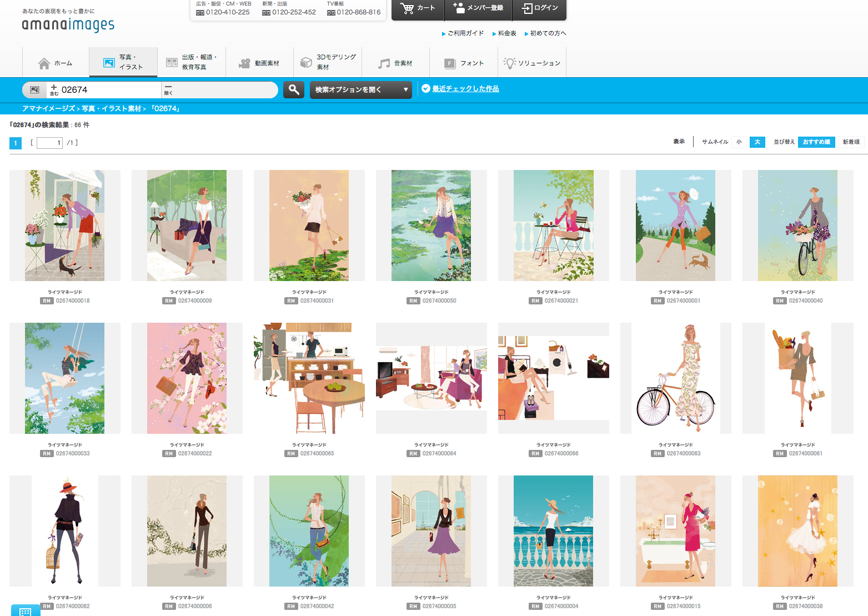This screenshot has height=616, width=868.
Task: Click the blue keyboard tab icon at the bottom
Action: click(x=26, y=610)
